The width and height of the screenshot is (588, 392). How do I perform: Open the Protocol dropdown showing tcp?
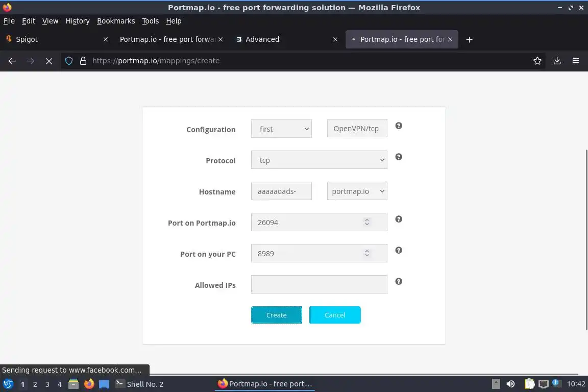319,160
